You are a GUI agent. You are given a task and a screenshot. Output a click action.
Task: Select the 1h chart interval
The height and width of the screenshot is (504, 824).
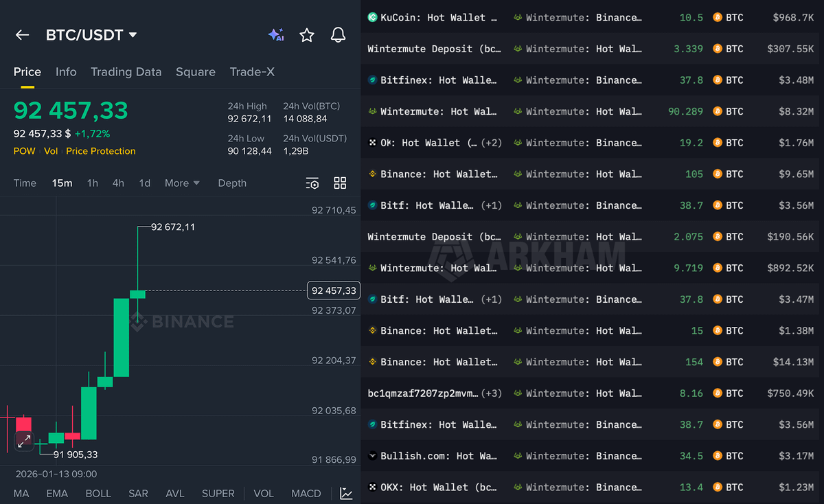tap(92, 183)
